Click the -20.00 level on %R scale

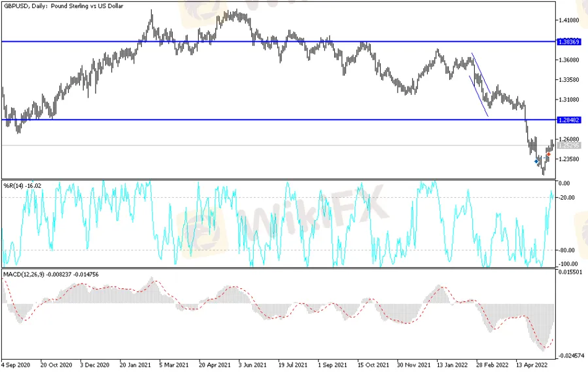tap(566, 197)
